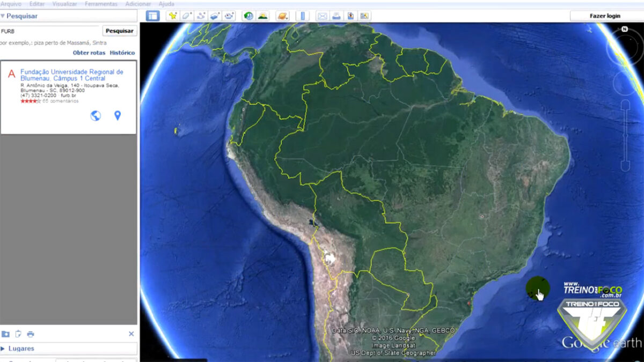Click the Print icon in the top toolbar
The height and width of the screenshot is (362, 644).
tap(336, 16)
